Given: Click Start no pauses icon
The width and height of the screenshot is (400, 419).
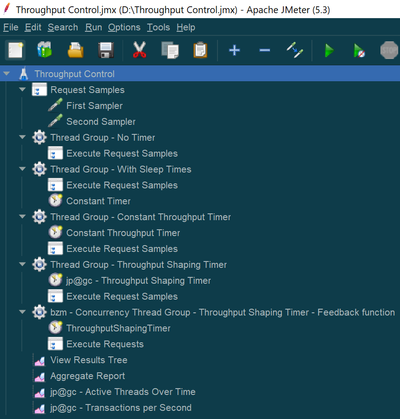Looking at the screenshot, I should [359, 51].
